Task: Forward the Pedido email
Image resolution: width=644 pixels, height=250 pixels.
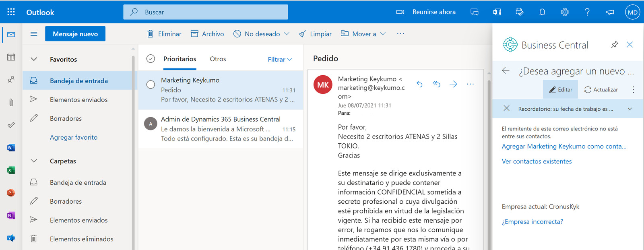Action: 453,84
